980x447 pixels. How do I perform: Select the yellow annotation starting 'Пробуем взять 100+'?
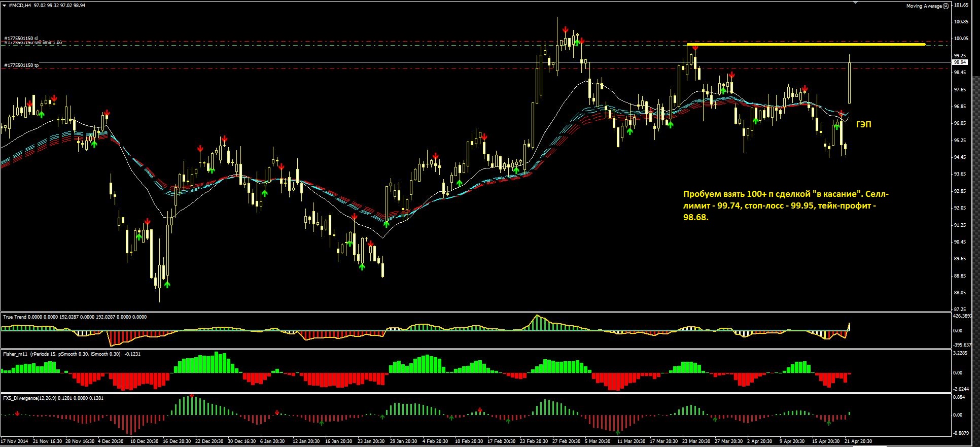coord(786,205)
